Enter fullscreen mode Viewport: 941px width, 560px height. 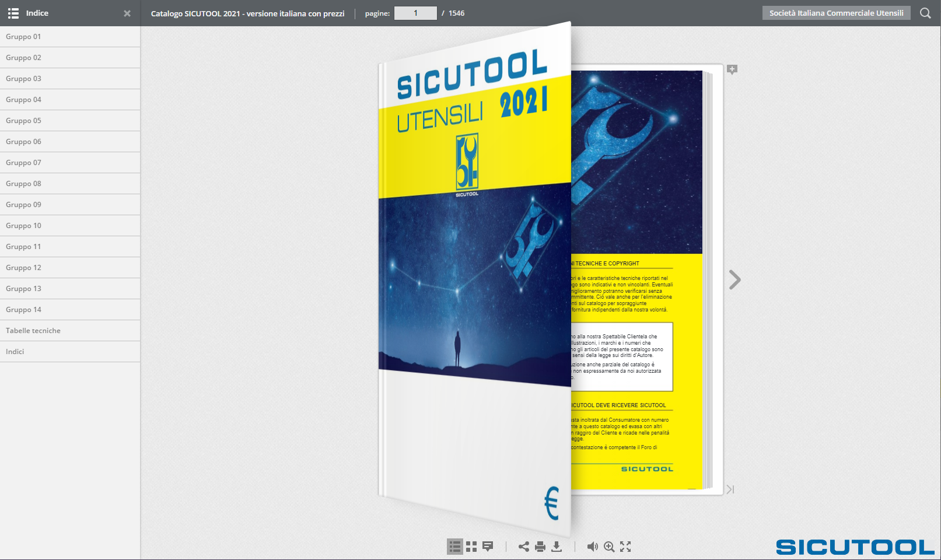tap(625, 547)
